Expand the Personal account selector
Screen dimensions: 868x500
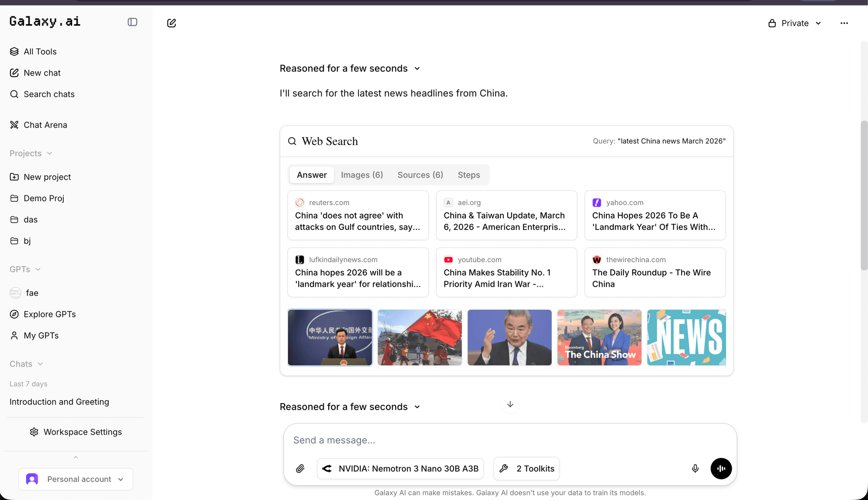click(x=76, y=479)
